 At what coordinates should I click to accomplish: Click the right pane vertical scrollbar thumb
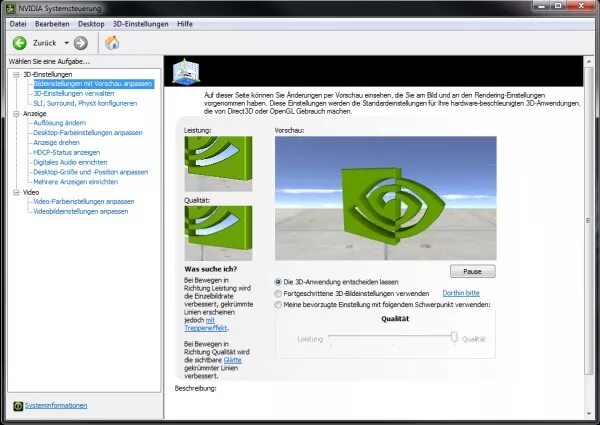[589, 220]
